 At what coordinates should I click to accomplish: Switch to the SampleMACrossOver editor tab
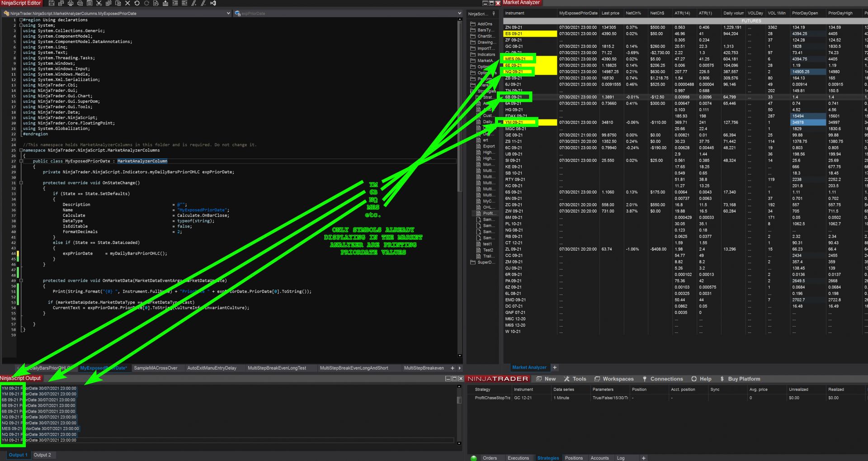point(156,368)
